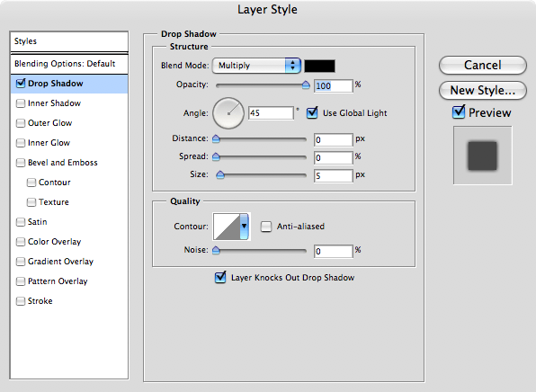The width and height of the screenshot is (536, 392).
Task: Uncheck Layer Knocks Out Drop Shadow
Action: point(220,277)
